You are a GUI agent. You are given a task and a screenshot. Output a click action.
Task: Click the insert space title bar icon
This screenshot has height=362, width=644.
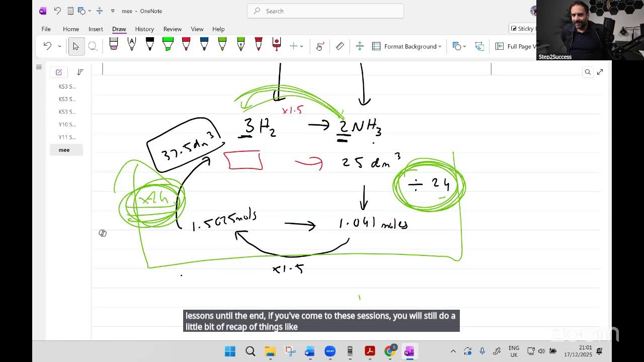pyautogui.click(x=100, y=11)
